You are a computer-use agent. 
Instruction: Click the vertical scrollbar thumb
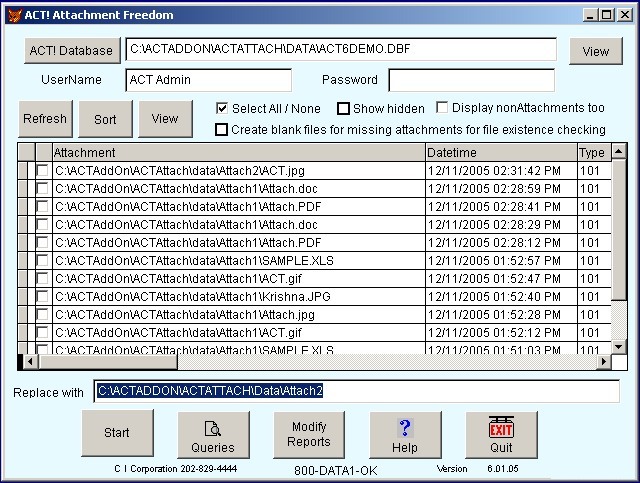click(619, 230)
